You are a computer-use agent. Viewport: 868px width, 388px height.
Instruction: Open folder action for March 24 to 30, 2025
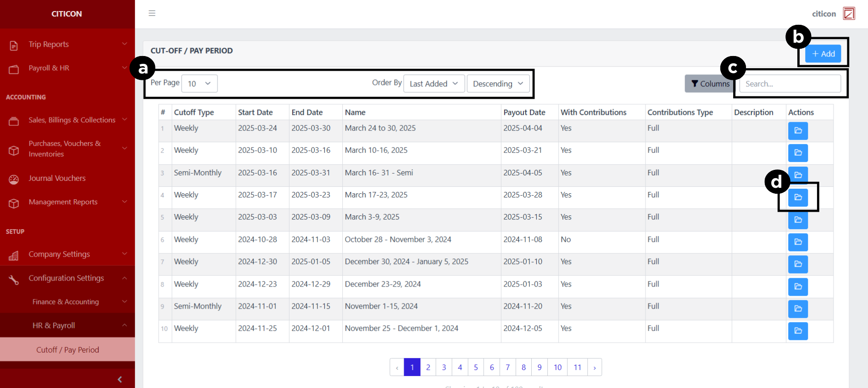click(x=798, y=131)
